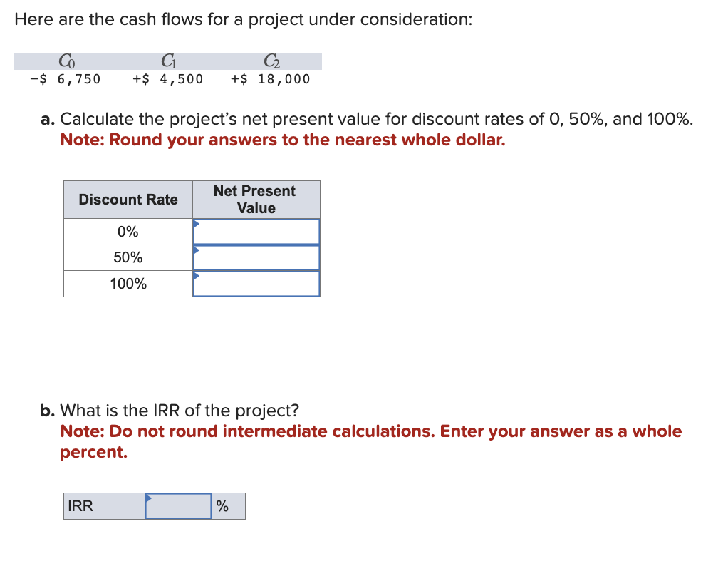This screenshot has width=728, height=586.
Task: Select the percent sign next to IRR input
Action: [223, 506]
